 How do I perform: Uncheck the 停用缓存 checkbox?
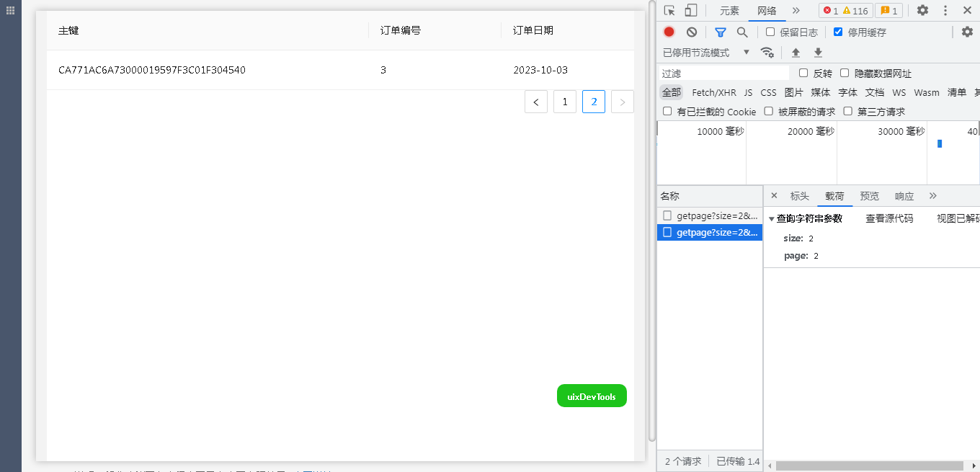(x=838, y=32)
